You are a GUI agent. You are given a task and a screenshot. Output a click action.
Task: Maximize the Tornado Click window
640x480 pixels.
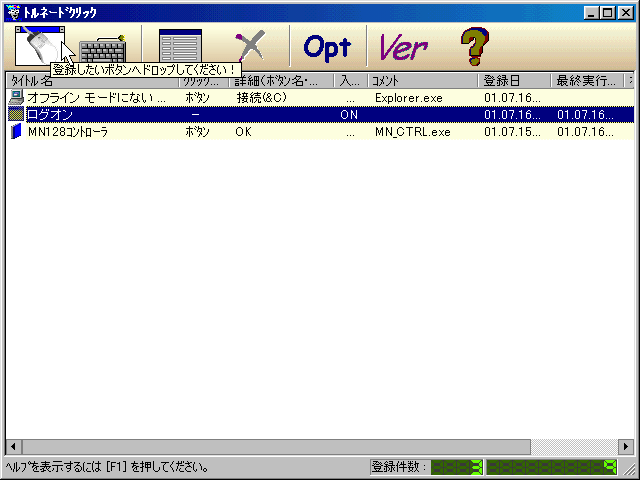click(x=610, y=11)
